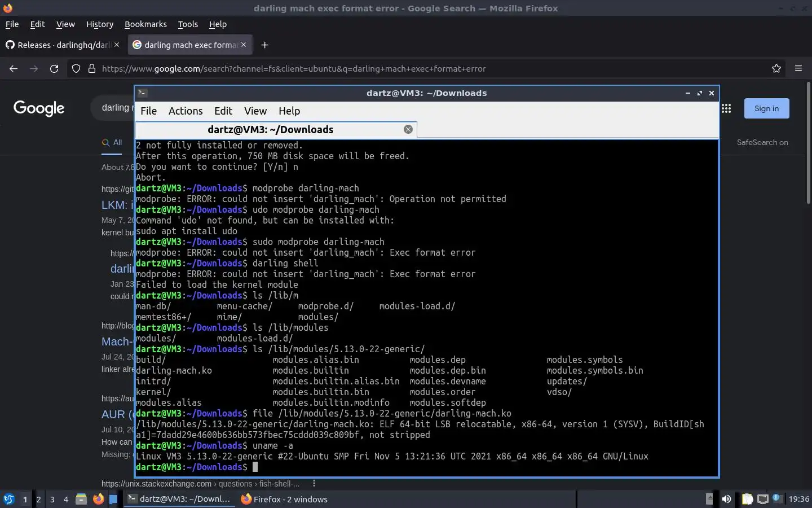The height and width of the screenshot is (508, 812).
Task: Open the terminal Actions menu
Action: 186,111
